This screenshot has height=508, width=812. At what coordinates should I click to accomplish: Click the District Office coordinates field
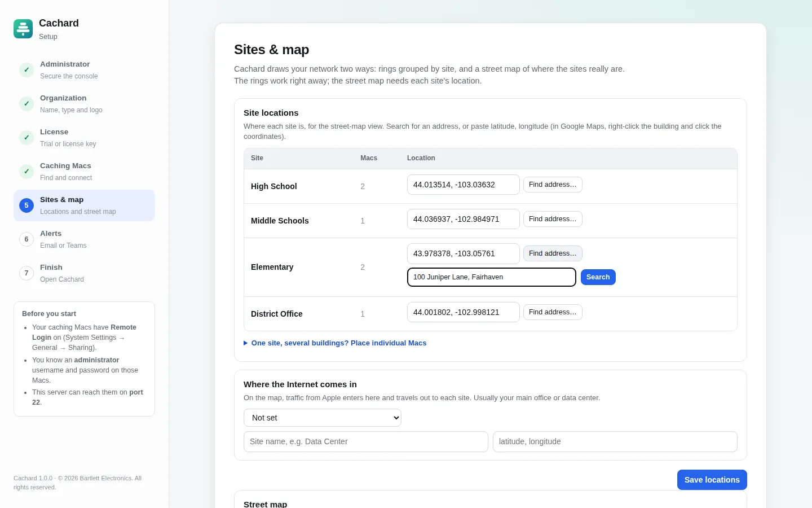464,312
